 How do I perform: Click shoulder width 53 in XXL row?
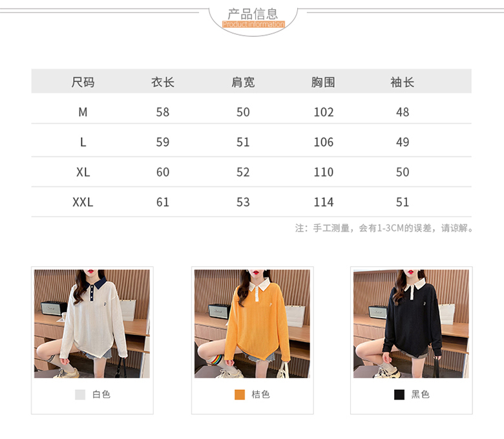243,202
